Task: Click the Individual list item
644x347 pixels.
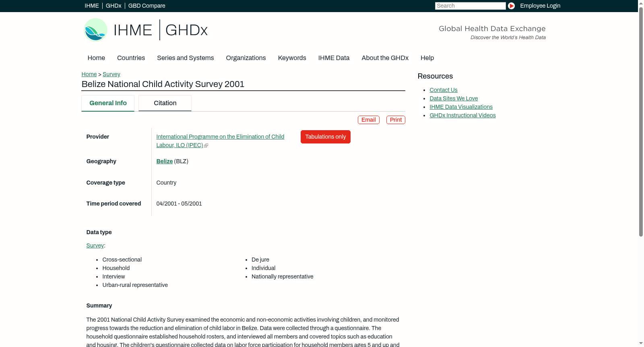Action: 264,268
